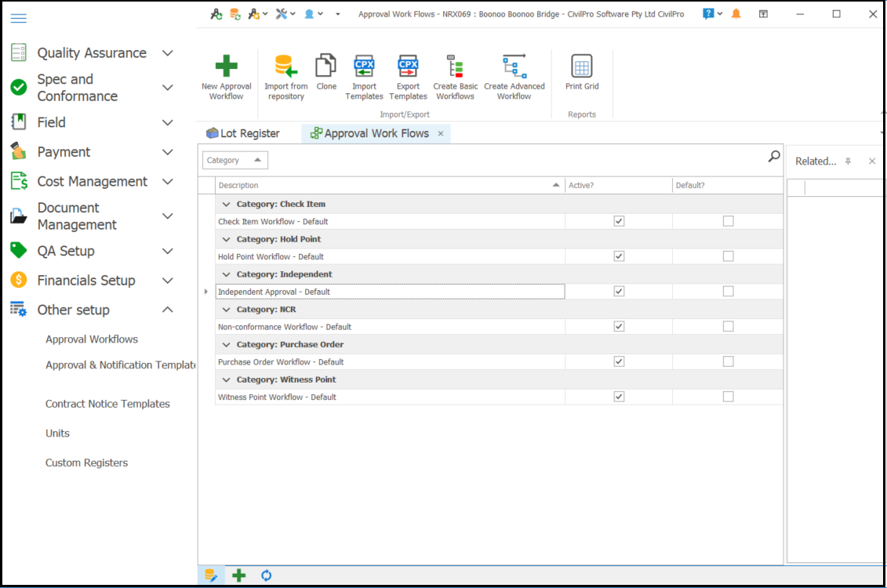This screenshot has width=887, height=588.
Task: Open Contract Notice Templates menu item
Action: tap(107, 404)
